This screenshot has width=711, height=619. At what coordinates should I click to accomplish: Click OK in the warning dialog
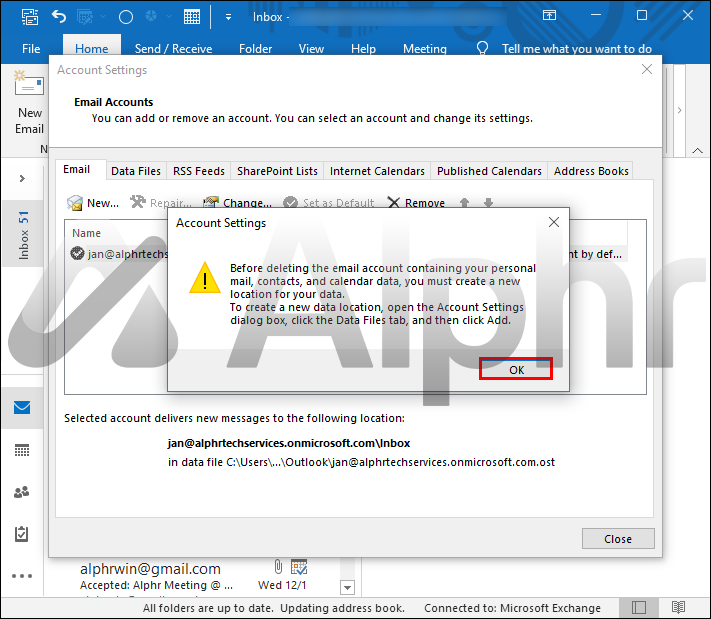pos(516,370)
